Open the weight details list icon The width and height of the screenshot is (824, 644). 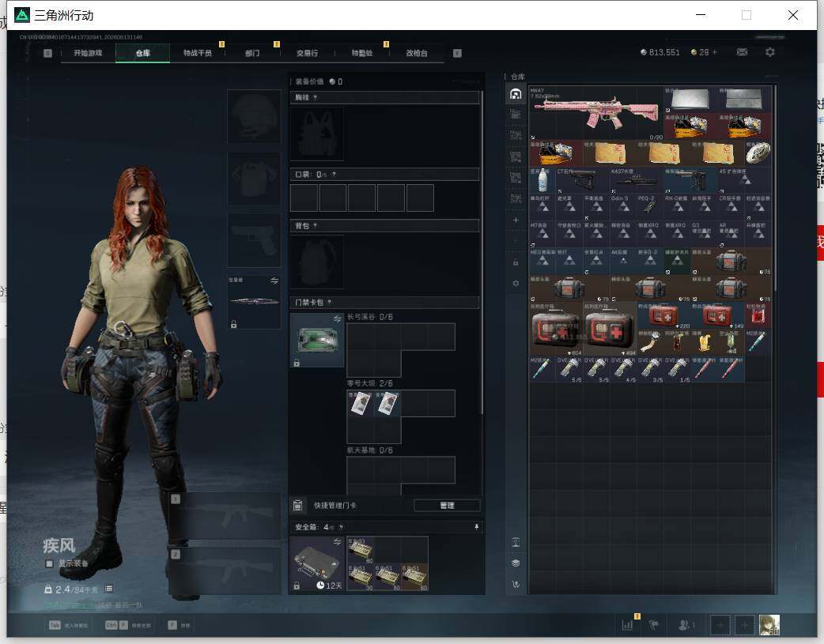108,589
